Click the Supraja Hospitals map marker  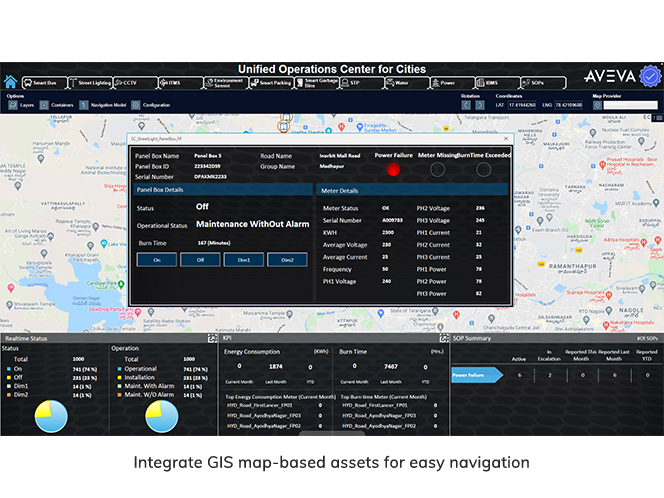[x=609, y=294]
